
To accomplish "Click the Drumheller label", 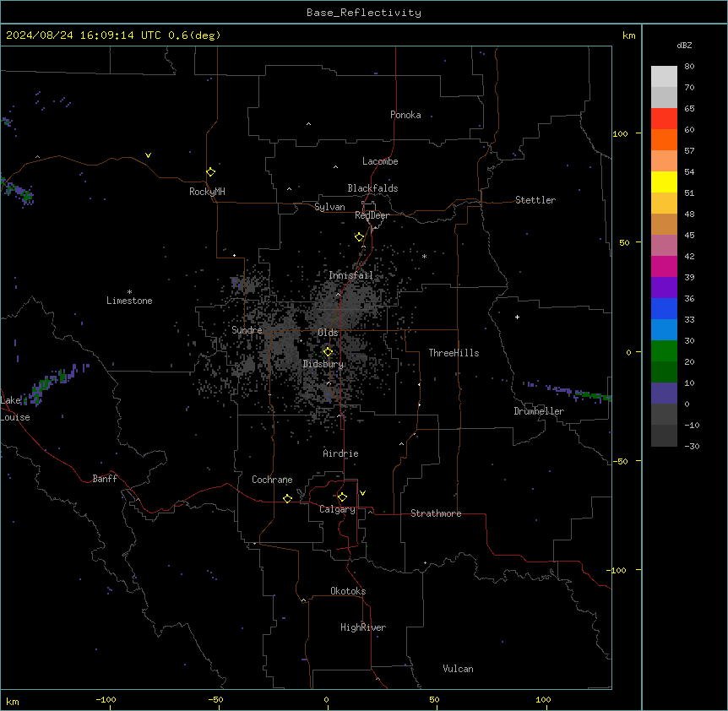I will [x=539, y=411].
